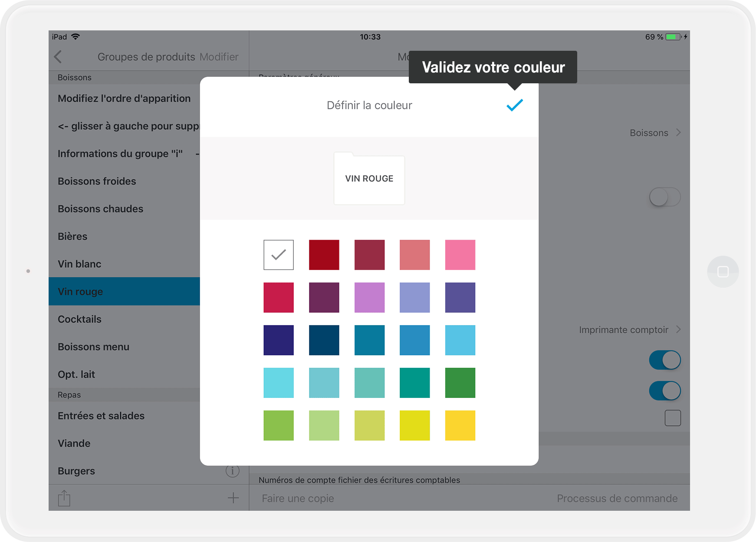The width and height of the screenshot is (756, 542).
Task: Select the cerulean blue swatch
Action: coord(369,340)
